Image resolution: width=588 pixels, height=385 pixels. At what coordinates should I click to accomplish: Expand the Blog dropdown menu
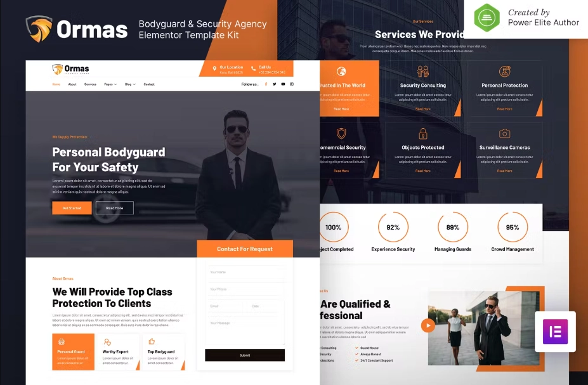tap(130, 84)
